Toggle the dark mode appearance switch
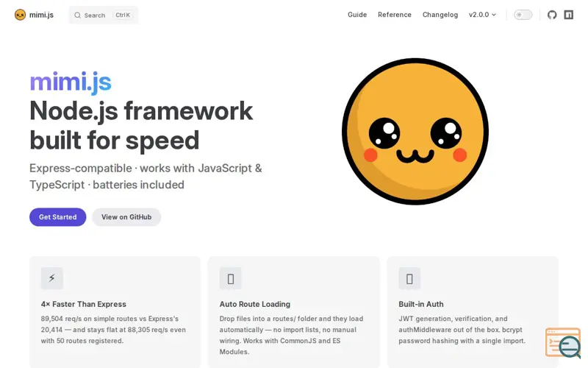Viewport: 588px width, 368px height. coord(523,15)
